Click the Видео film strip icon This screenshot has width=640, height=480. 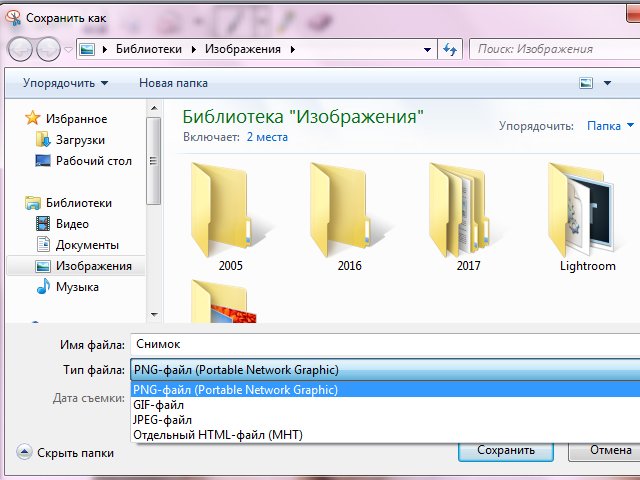tap(43, 224)
